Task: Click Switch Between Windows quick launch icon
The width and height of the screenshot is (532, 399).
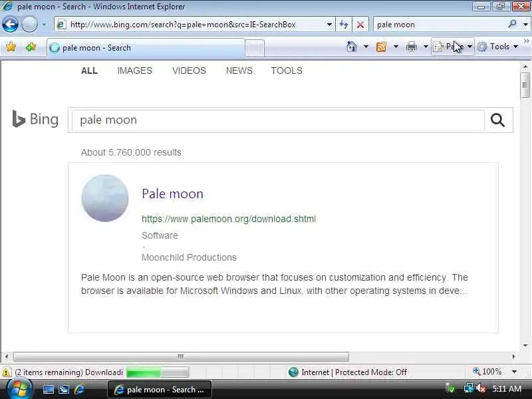Action: 64,389
